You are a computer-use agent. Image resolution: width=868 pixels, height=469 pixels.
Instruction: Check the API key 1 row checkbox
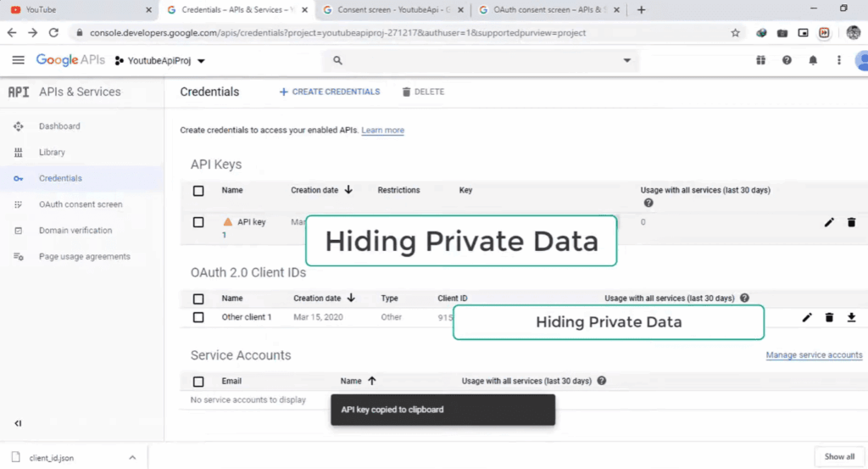(198, 222)
